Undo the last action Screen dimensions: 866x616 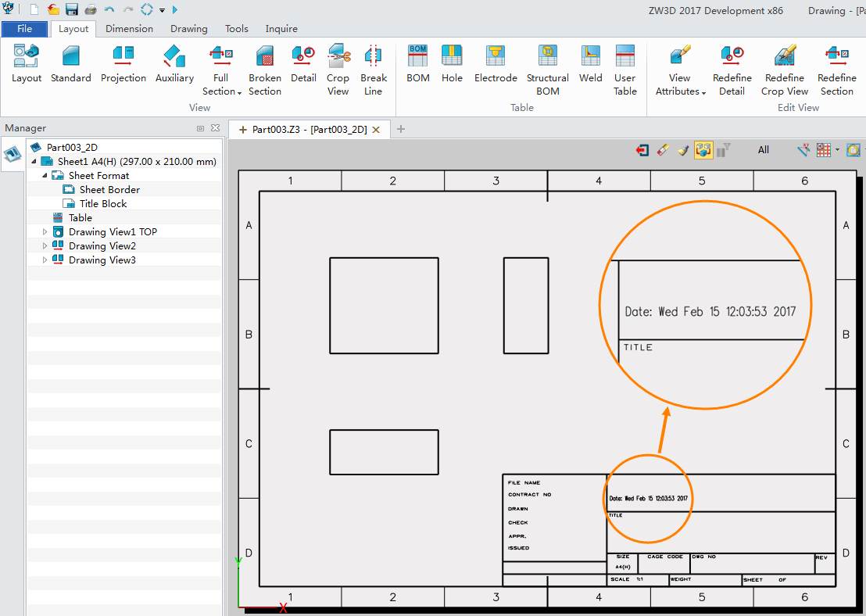(109, 9)
